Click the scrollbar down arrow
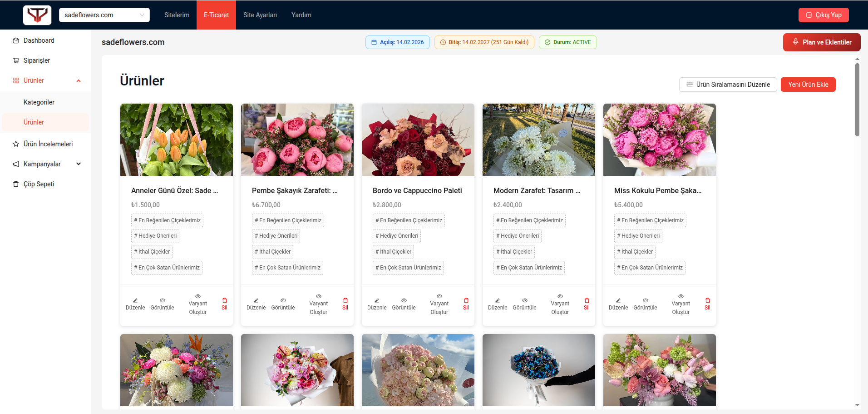 pyautogui.click(x=857, y=405)
